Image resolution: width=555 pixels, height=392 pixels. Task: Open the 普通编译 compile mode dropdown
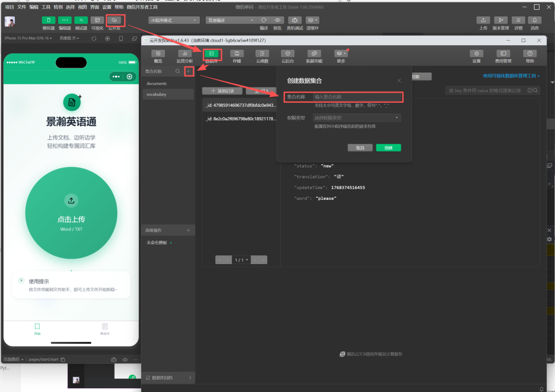click(x=231, y=20)
